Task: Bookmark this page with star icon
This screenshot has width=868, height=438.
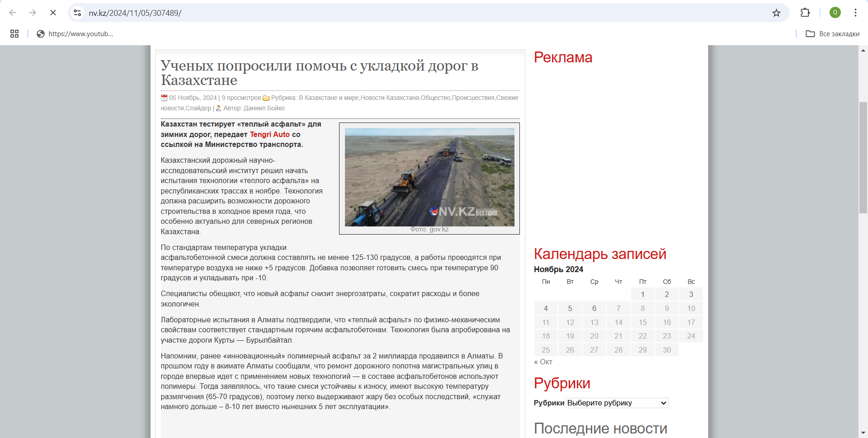Action: pos(776,13)
